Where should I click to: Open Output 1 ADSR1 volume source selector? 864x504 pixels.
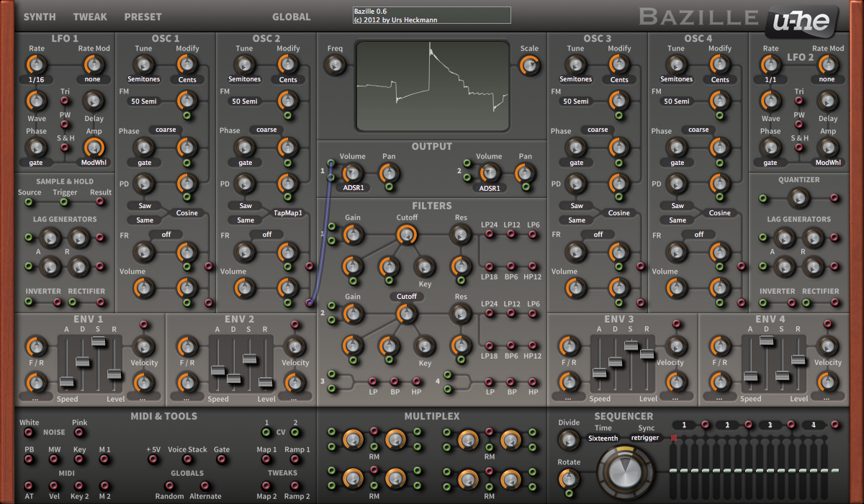(x=353, y=188)
